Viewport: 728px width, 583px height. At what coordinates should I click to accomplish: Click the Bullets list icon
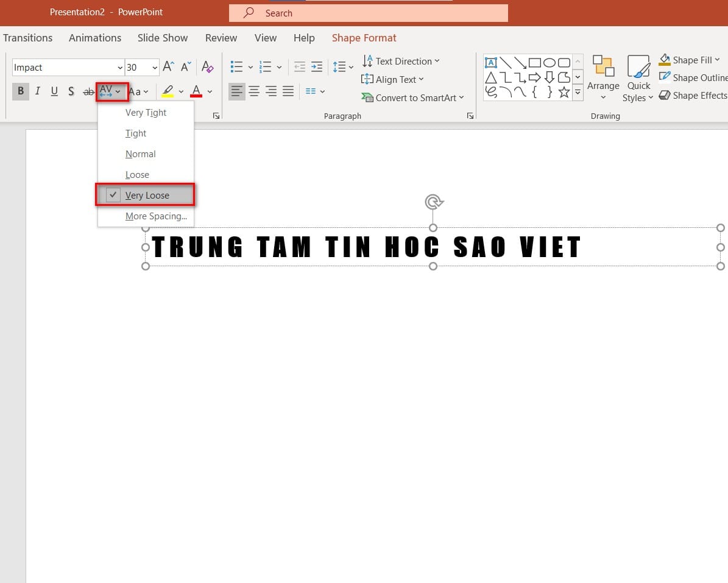point(237,67)
